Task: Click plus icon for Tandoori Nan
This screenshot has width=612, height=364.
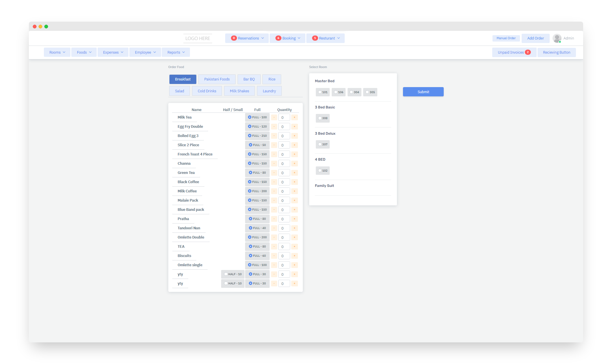Action: click(x=294, y=228)
